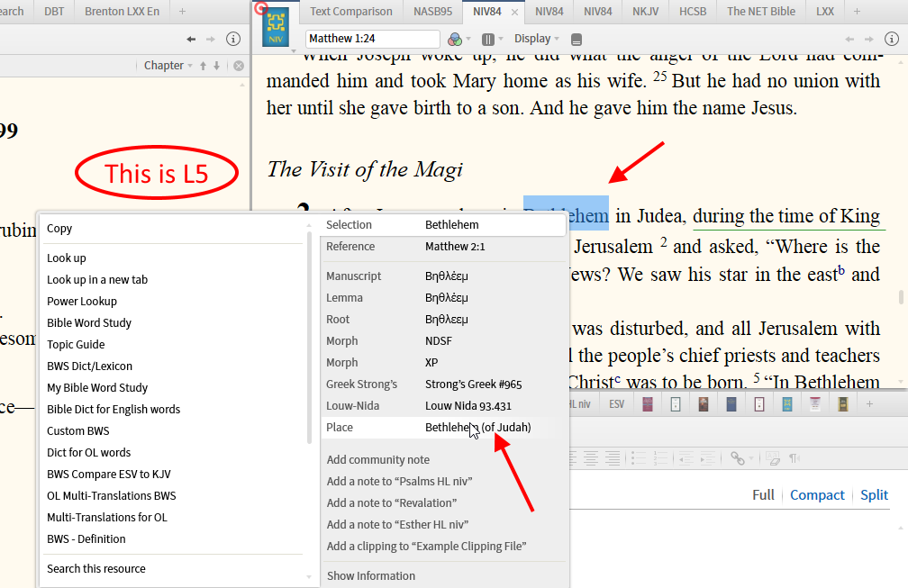Go back in the NIV84 panel history
This screenshot has width=908, height=588.
849,40
